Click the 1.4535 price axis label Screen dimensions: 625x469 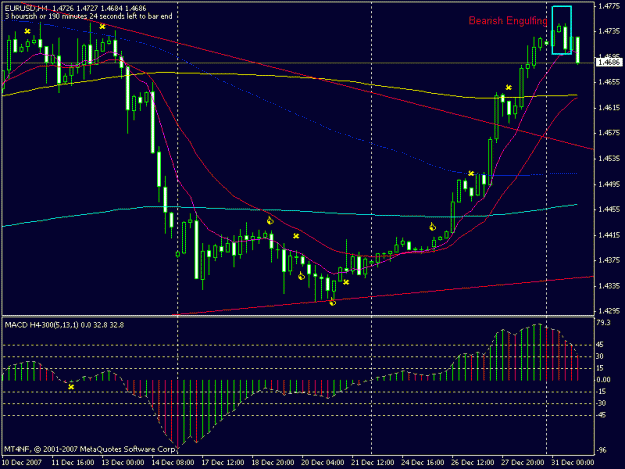(x=609, y=159)
